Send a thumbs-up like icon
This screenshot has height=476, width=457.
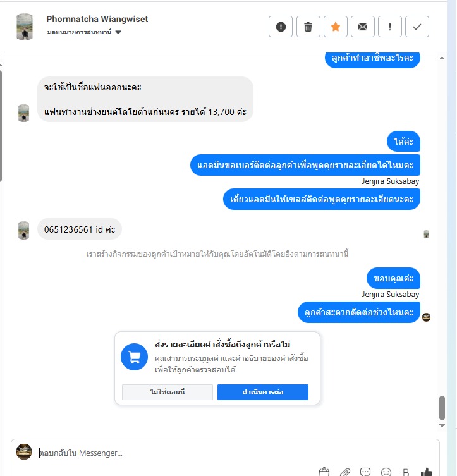[427, 472]
